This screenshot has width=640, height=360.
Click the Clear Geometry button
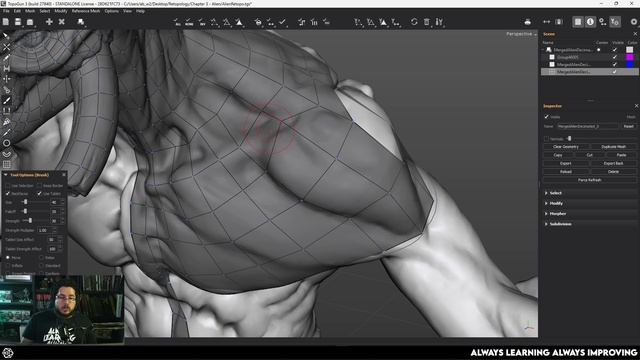566,147
